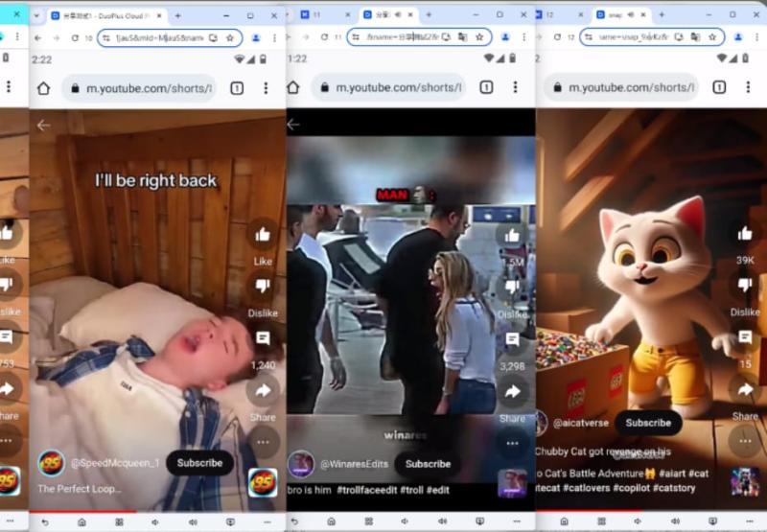Image resolution: width=767 pixels, height=532 pixels.
Task: Open three-dot menu in the left phone browser
Action: coord(267,88)
